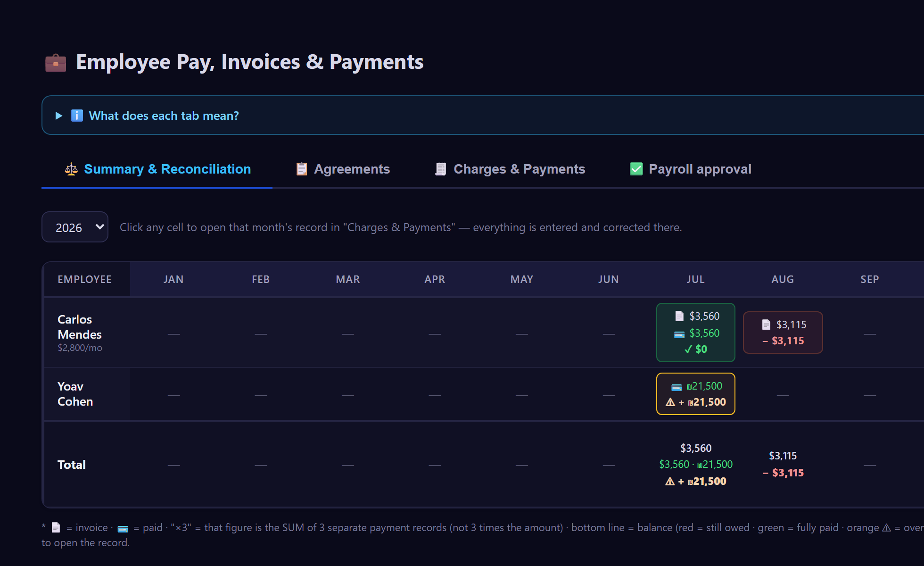The height and width of the screenshot is (566, 924).
Task: Click the clipboard icon on Agreements tab
Action: pyautogui.click(x=302, y=169)
